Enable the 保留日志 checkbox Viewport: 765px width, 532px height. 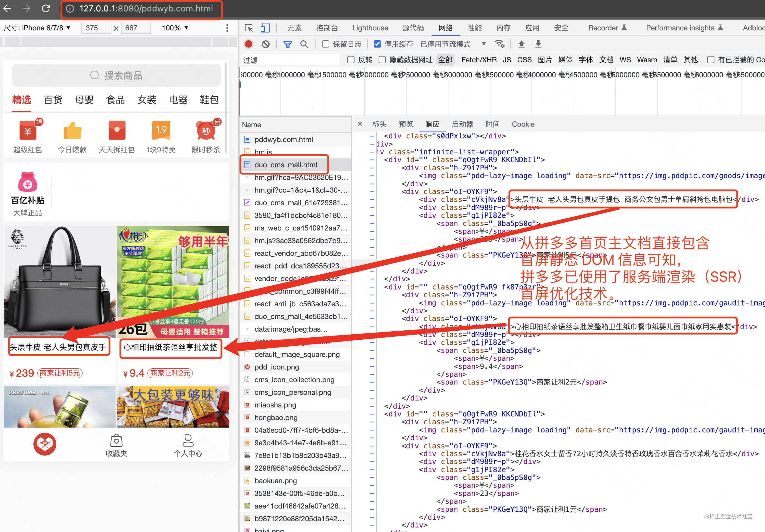(x=326, y=44)
